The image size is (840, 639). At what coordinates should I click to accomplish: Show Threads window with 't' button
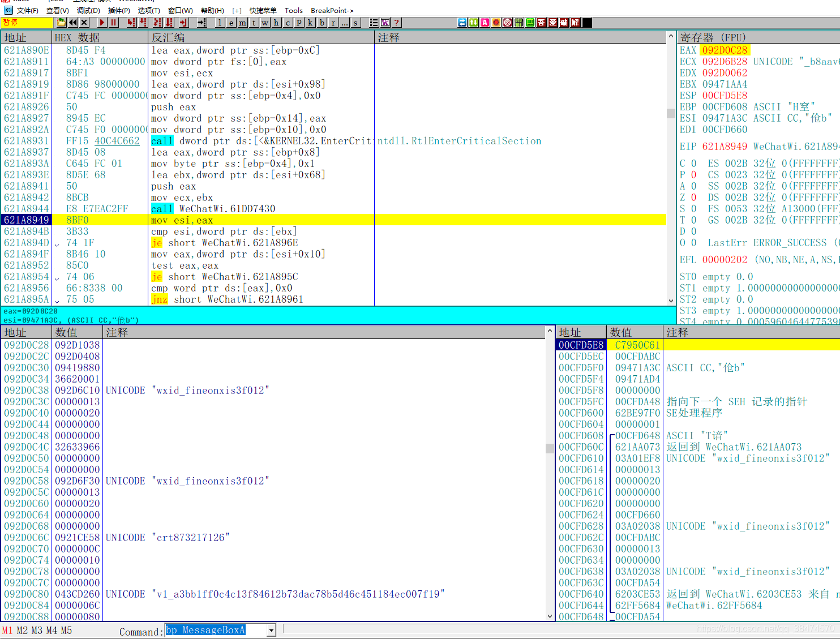point(254,23)
